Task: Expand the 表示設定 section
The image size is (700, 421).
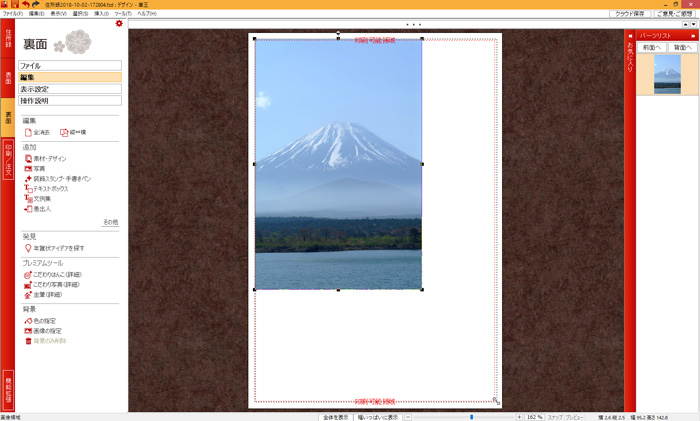Action: pyautogui.click(x=69, y=89)
